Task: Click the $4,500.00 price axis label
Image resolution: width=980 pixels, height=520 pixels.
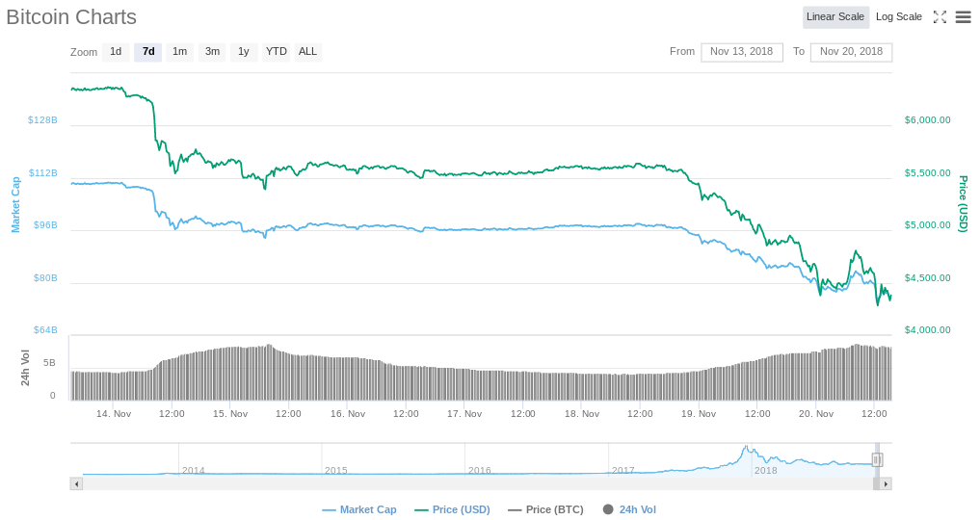Action: click(x=928, y=277)
